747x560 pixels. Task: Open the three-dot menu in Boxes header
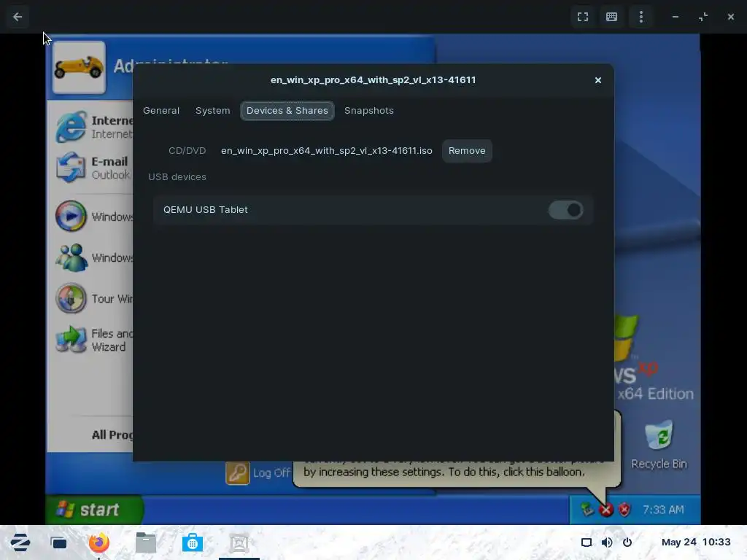pyautogui.click(x=640, y=17)
